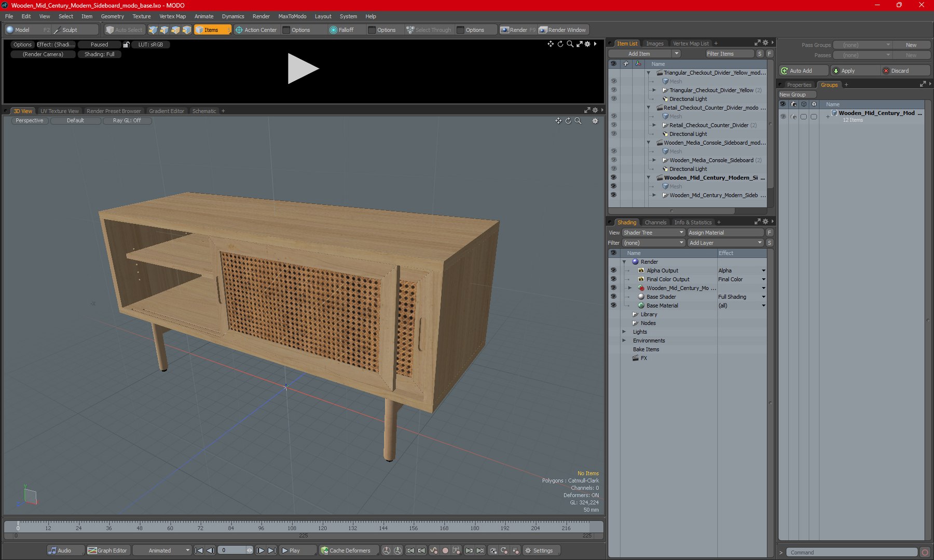
Task: Switch to UV Texture View tab
Action: [60, 111]
